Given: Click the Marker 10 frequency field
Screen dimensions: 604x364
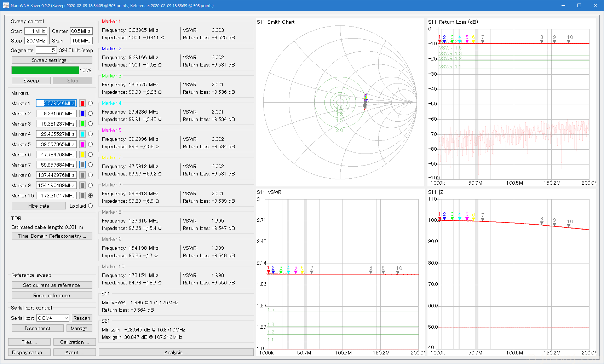Looking at the screenshot, I should pos(56,196).
